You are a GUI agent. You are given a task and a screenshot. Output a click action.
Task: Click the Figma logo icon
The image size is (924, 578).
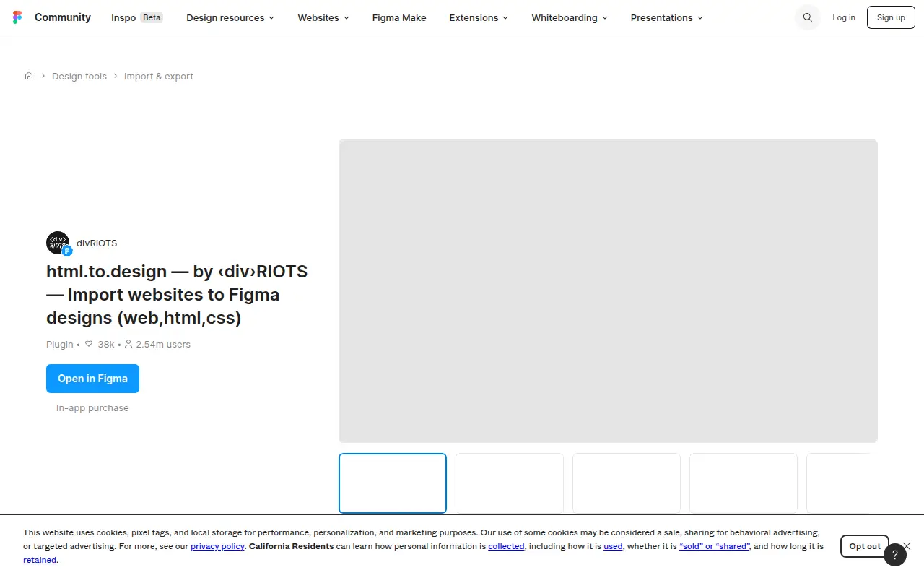click(x=18, y=17)
